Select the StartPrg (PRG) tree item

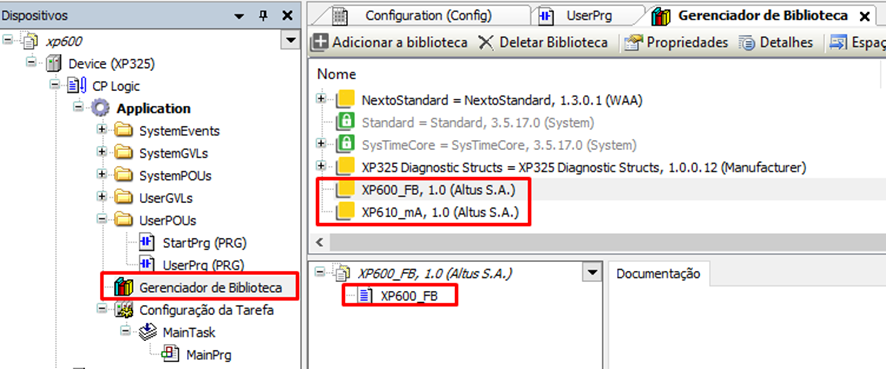(205, 243)
